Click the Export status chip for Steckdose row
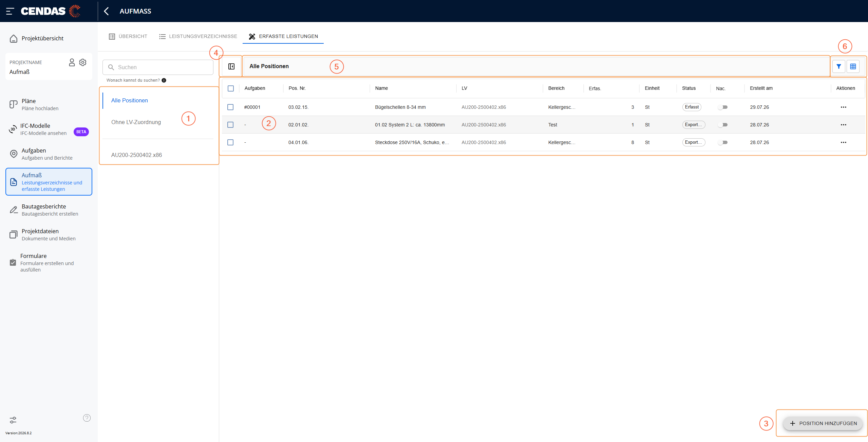Screen dimensions: 868x442 coord(694,142)
